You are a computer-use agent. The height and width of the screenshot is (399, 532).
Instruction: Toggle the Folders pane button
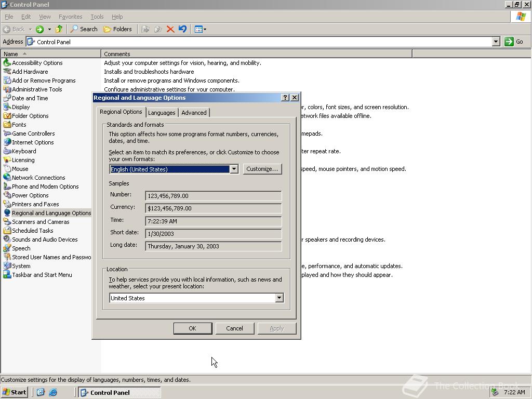pyautogui.click(x=117, y=29)
